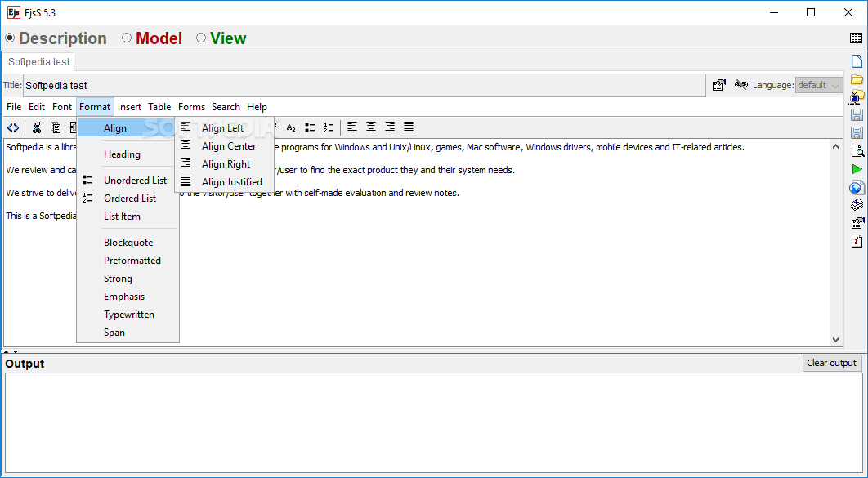Click page properties icon beside Title field

point(718,85)
